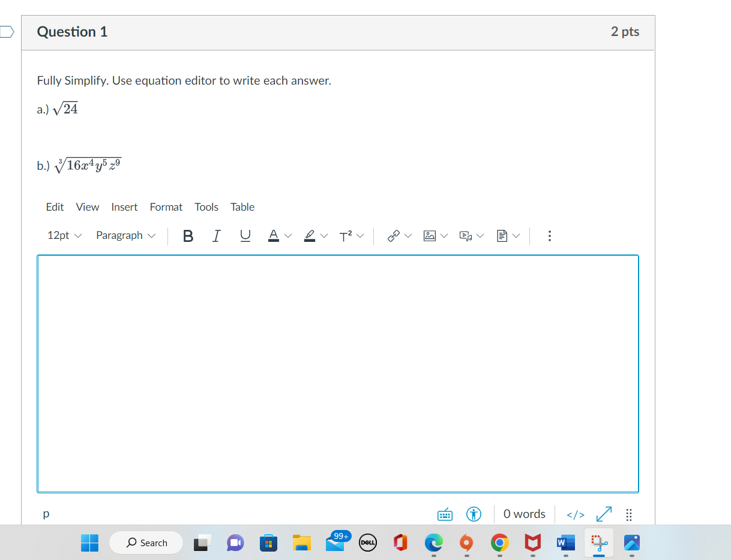The image size is (731, 560).
Task: Toggle italic formatting in editor toolbar
Action: click(x=216, y=236)
